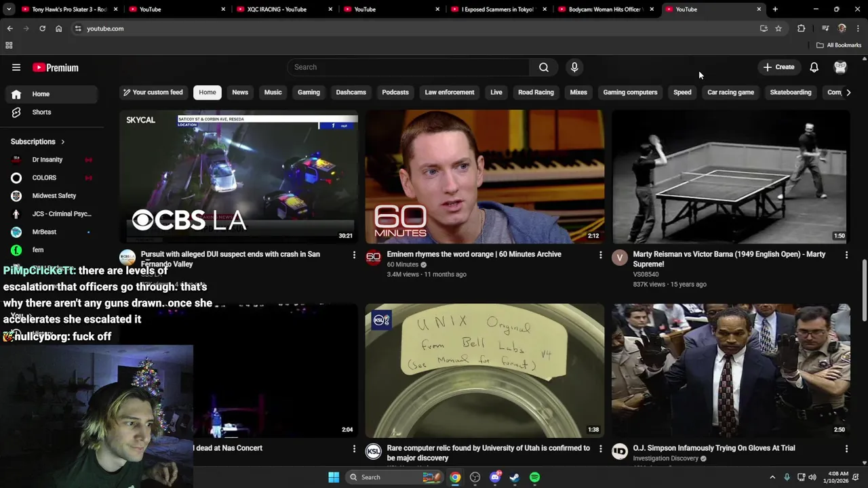Screen dimensions: 868x488
Task: Open Midwest Safety subscription channel
Action: [52, 196]
